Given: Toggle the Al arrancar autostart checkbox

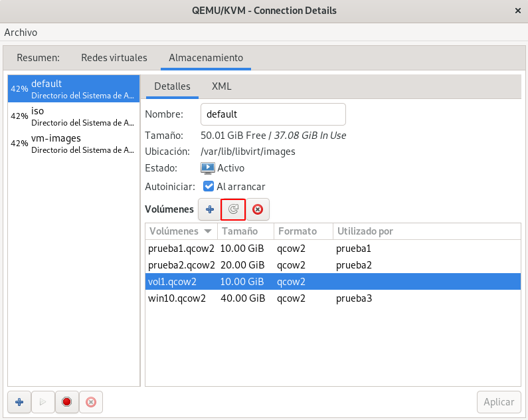Looking at the screenshot, I should click(209, 186).
